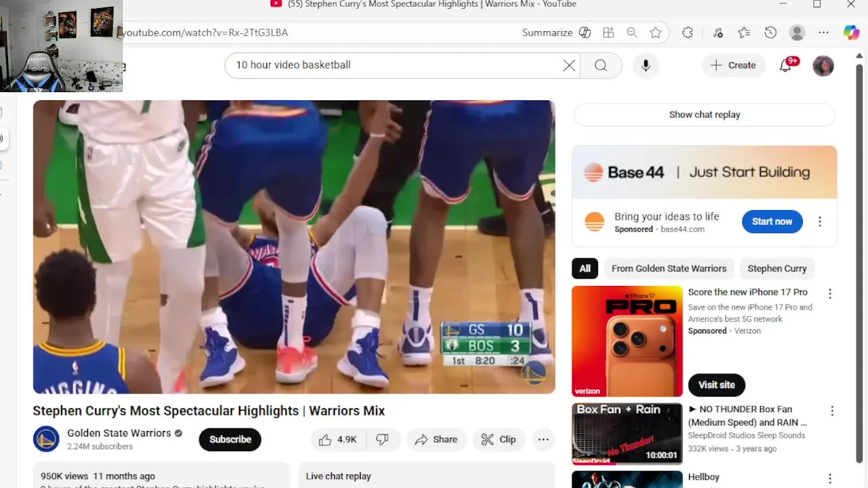Clear the YouTube search box text
Screen dimensions: 868x488
[x=569, y=65]
